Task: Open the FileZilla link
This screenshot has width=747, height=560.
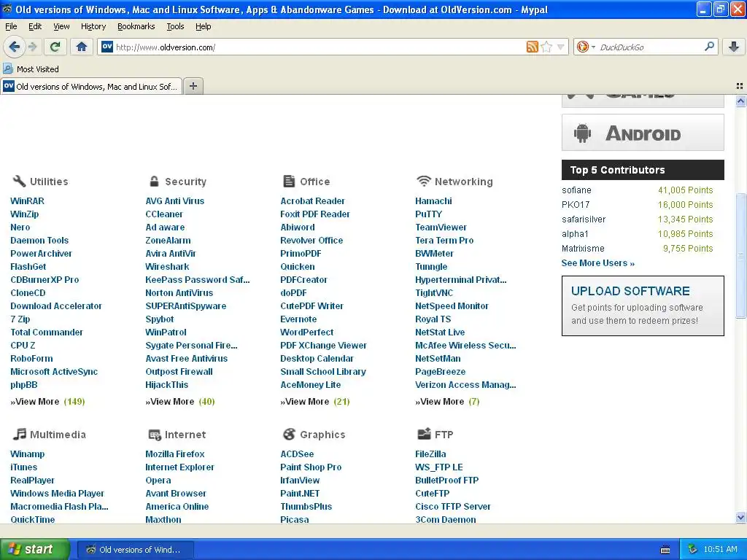Action: coord(430,454)
